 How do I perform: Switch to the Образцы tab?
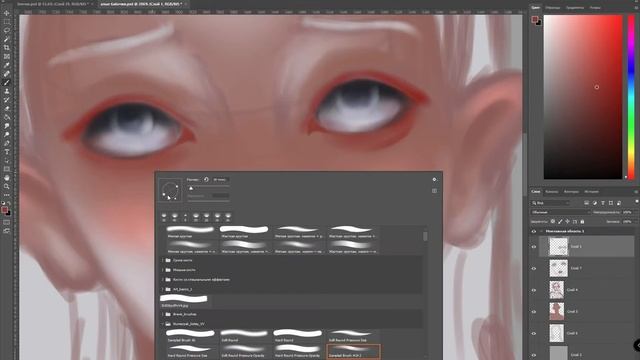click(x=553, y=7)
